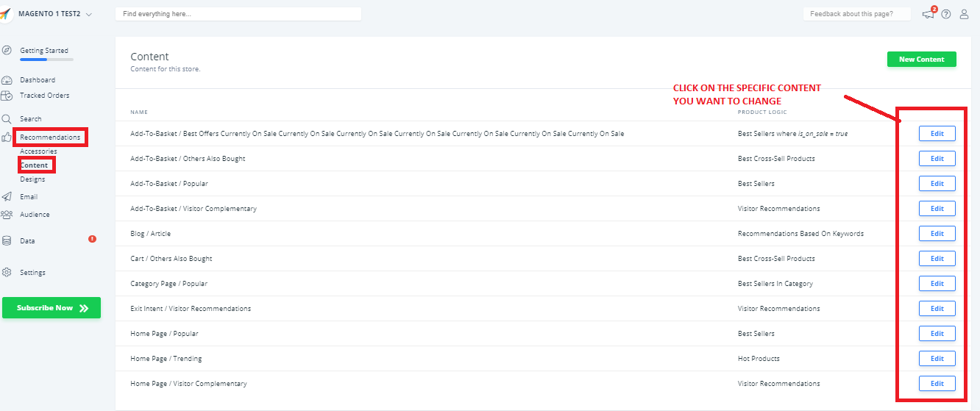The width and height of the screenshot is (980, 411).
Task: Go to Designs submenu item
Action: point(32,179)
